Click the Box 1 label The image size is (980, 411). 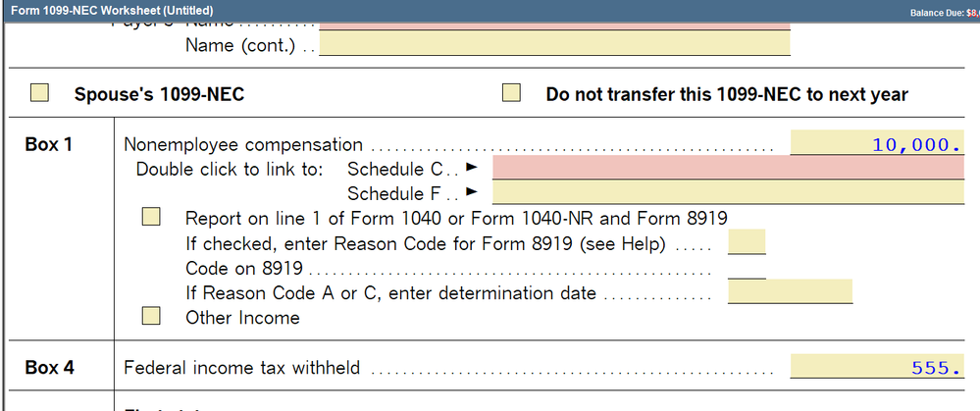[x=49, y=144]
